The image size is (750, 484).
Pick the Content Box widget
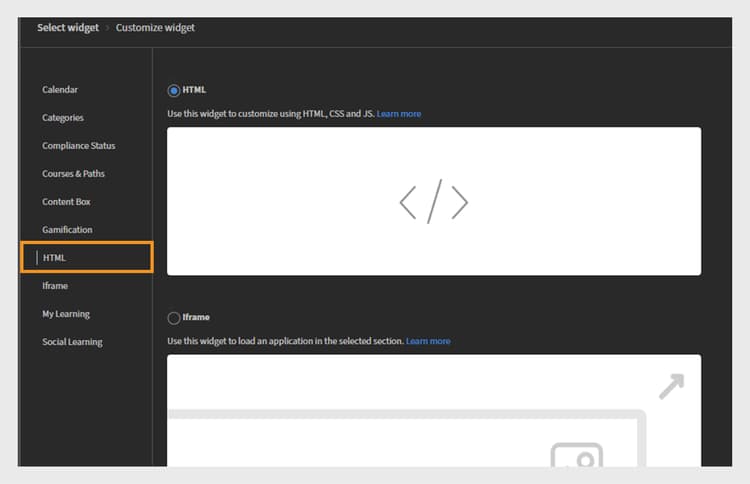66,202
